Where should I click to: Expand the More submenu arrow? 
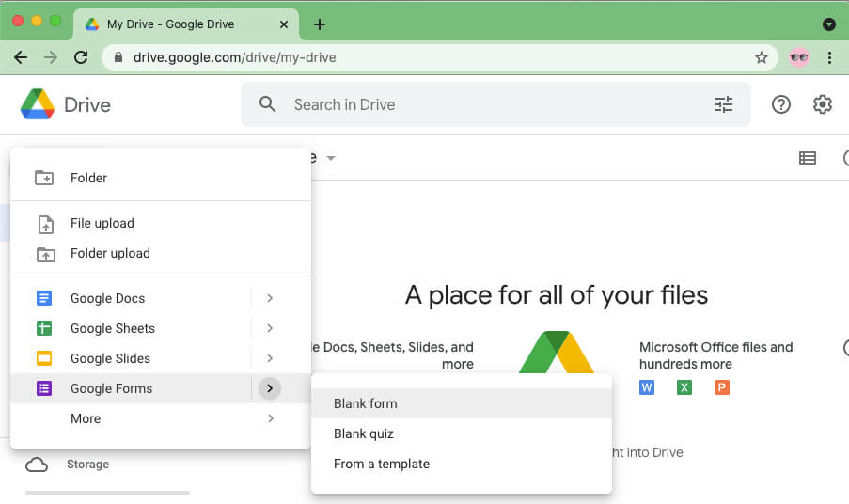pyautogui.click(x=270, y=418)
